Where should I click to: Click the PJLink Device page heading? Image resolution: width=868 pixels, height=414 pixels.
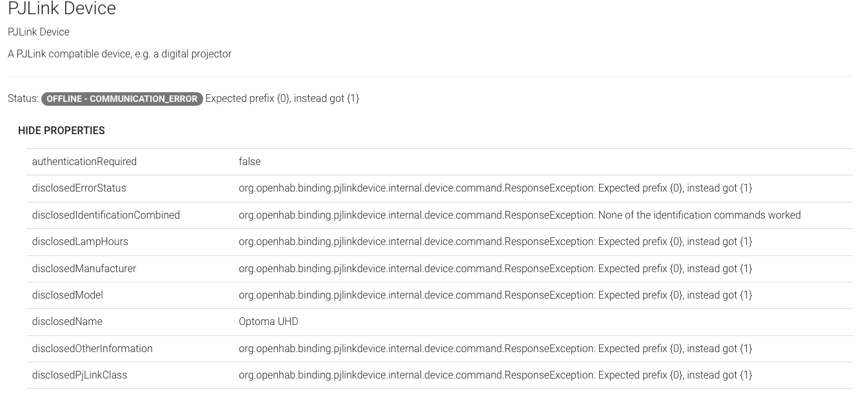coord(62,9)
